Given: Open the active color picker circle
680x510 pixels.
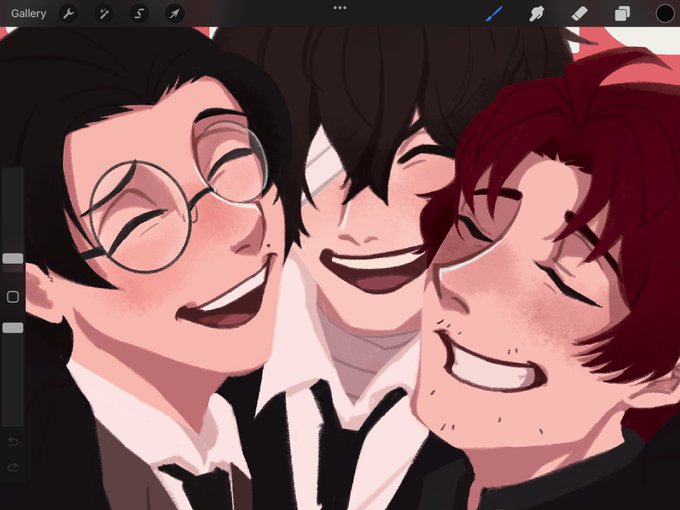Looking at the screenshot, I should tap(664, 13).
